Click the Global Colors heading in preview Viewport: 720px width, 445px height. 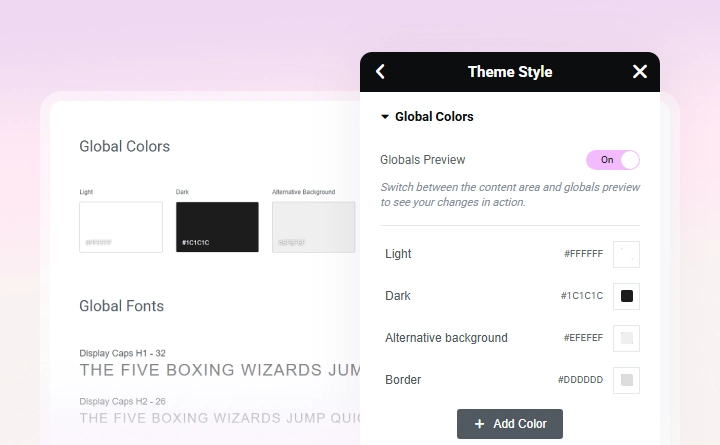click(x=124, y=146)
